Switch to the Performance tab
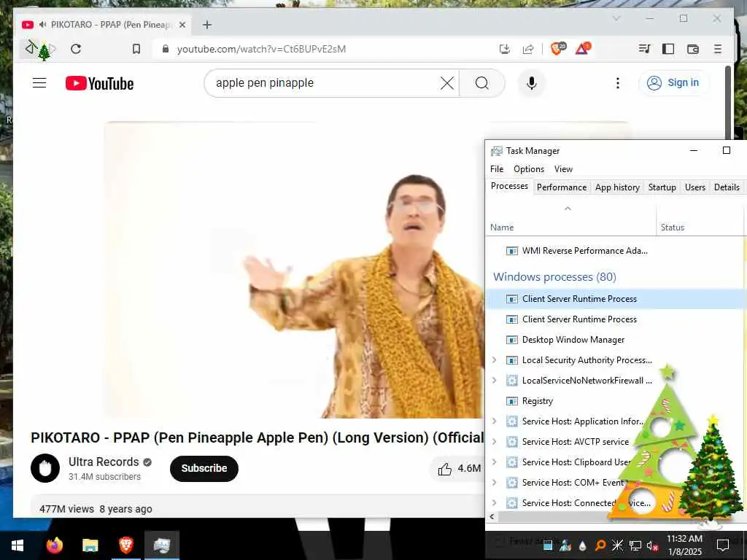 [562, 187]
